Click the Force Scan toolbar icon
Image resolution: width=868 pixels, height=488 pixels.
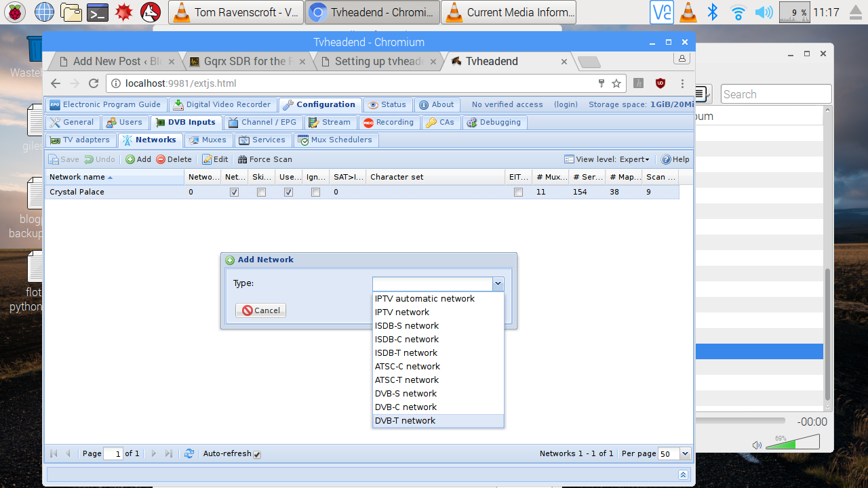(x=242, y=159)
